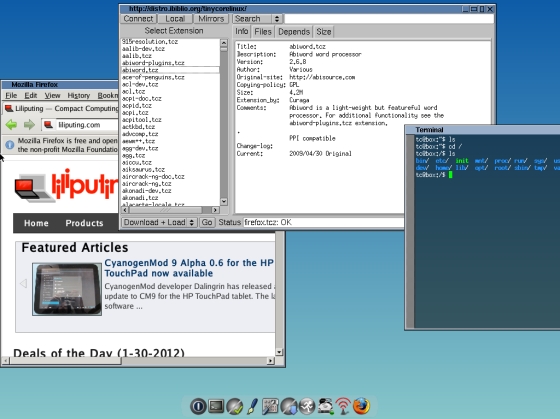Open Firefox History menu
The width and height of the screenshot is (560, 419).
(79, 95)
